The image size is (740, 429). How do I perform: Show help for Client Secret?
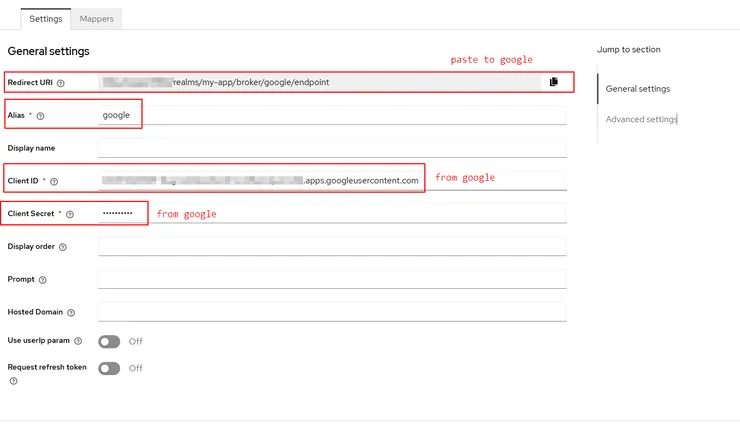pyautogui.click(x=70, y=214)
